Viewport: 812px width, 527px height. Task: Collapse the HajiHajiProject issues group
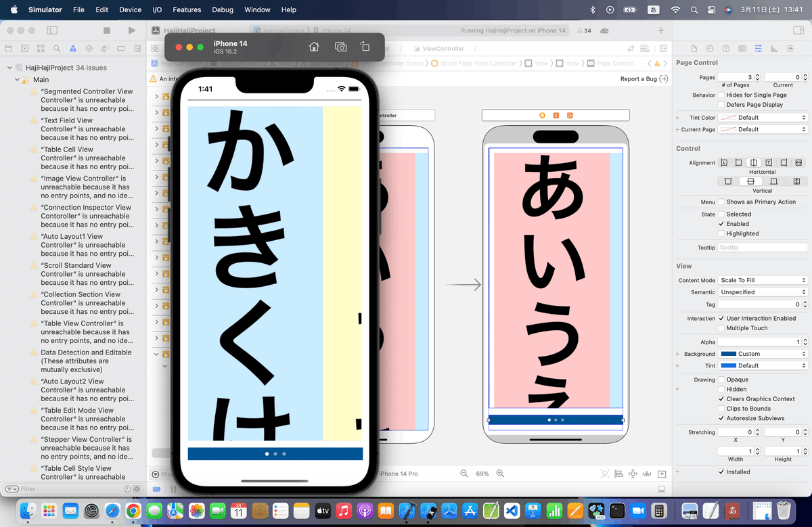9,68
